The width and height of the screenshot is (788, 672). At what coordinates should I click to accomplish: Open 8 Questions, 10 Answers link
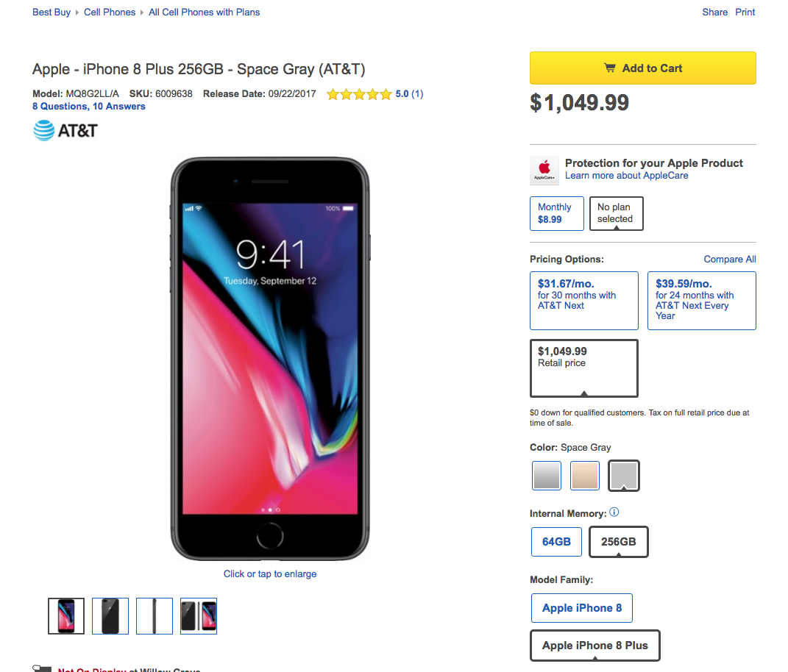tap(89, 107)
